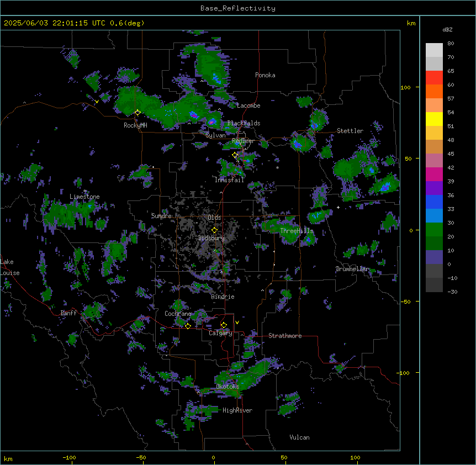Click the Calgary city label
Viewport: 476px width, 465px height.
221,333
